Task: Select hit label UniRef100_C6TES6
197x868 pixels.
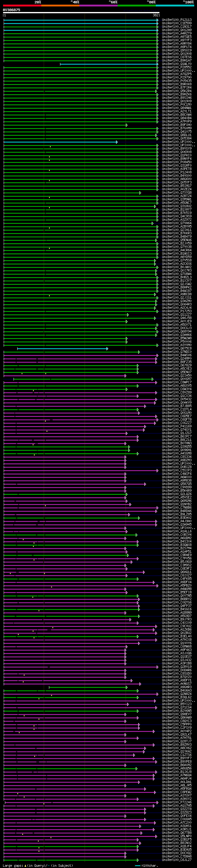Action: point(177,57)
